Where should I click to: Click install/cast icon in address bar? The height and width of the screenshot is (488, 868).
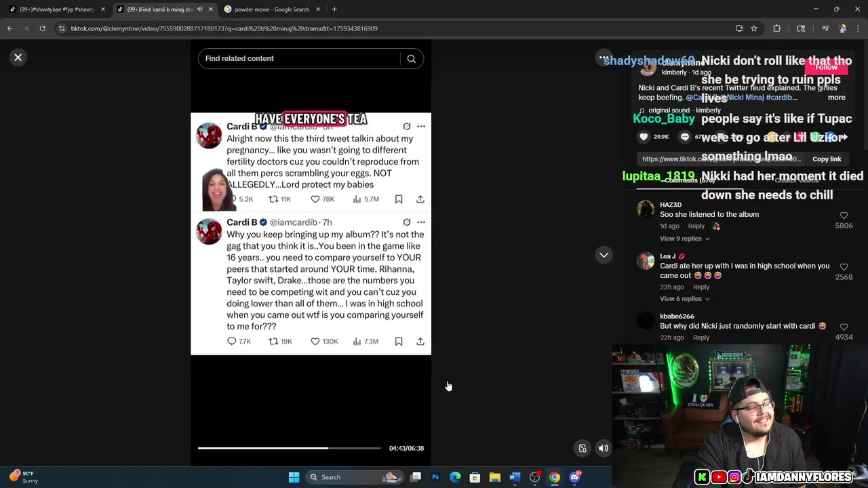pyautogui.click(x=739, y=28)
